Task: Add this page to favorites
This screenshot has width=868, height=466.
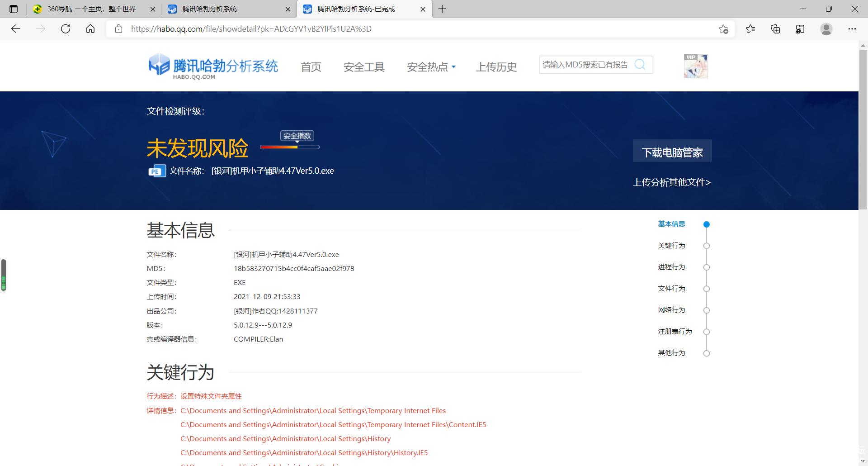Action: [723, 29]
